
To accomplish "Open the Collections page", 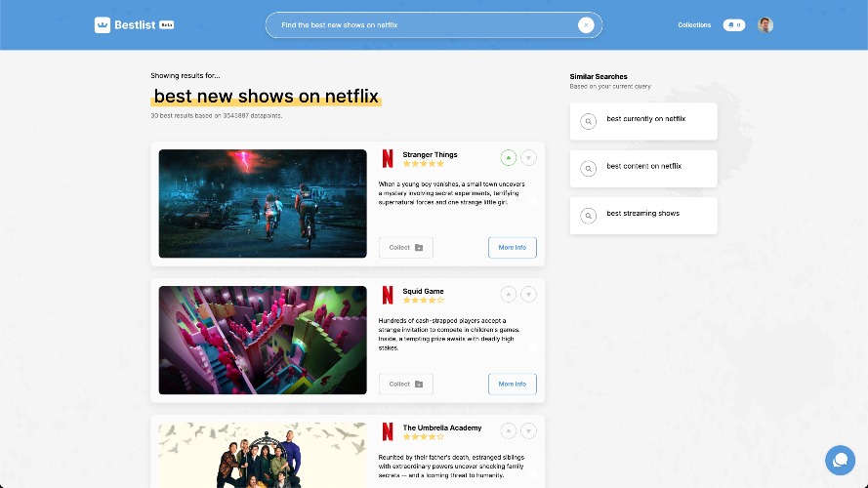I will point(694,25).
